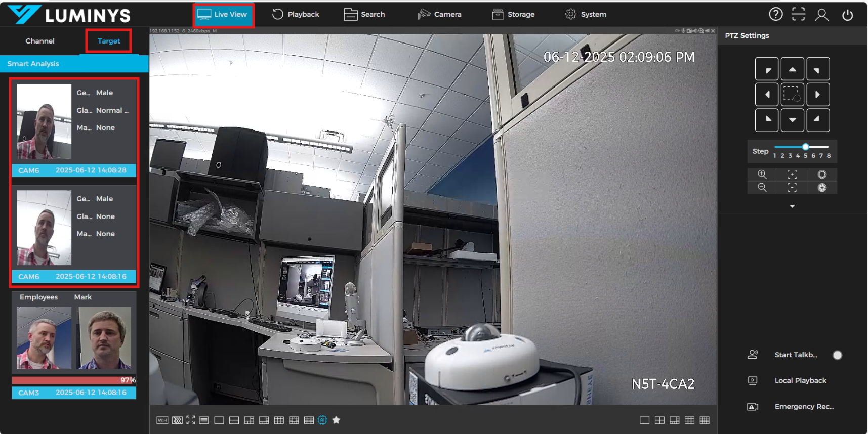Select Mark's employee face thumbnail
The height and width of the screenshot is (434, 868).
pos(104,337)
